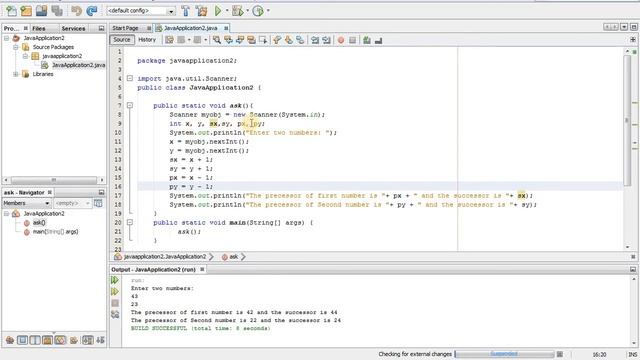The image size is (640, 360).
Task: Click the ask breadcrumb item
Action: 233,256
